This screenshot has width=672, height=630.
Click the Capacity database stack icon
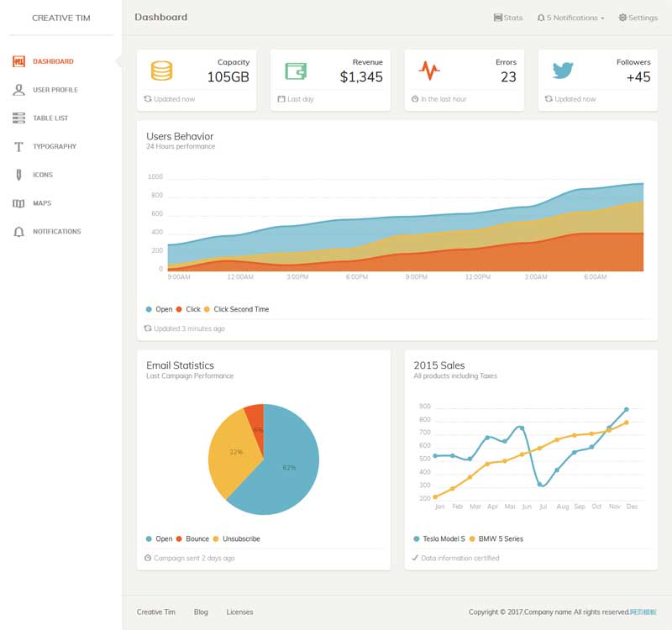tap(161, 71)
